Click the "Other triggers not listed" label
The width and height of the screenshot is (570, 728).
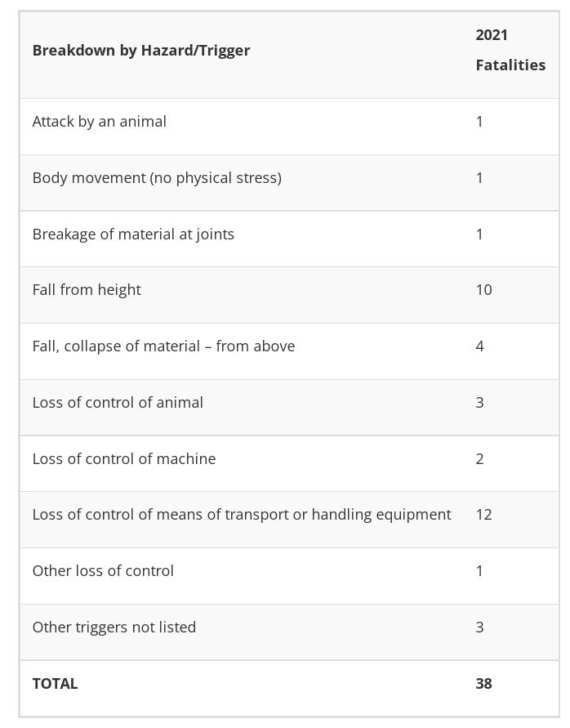point(114,628)
